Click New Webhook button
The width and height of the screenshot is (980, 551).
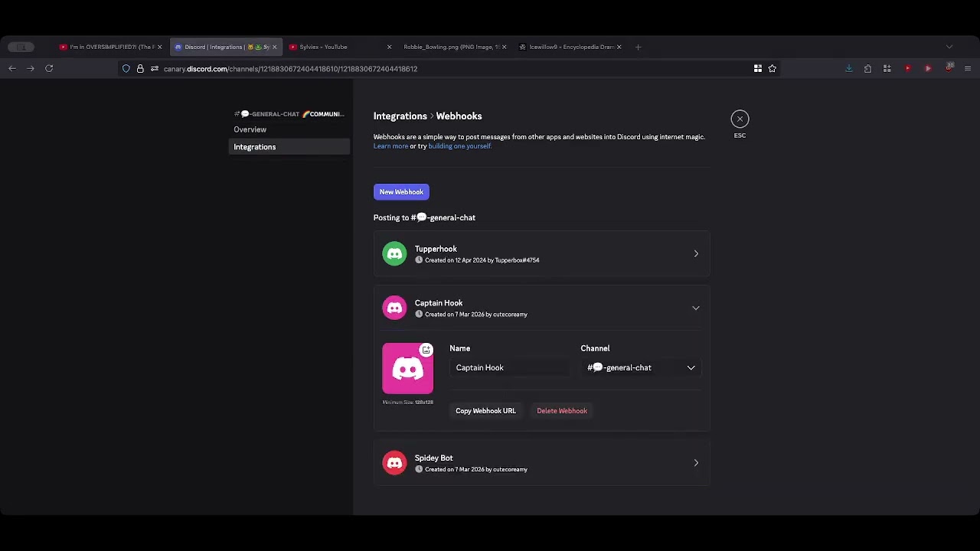pos(401,192)
